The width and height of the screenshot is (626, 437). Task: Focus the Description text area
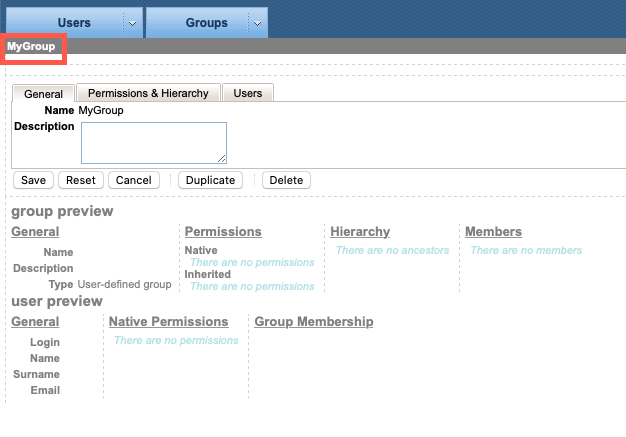[x=154, y=143]
